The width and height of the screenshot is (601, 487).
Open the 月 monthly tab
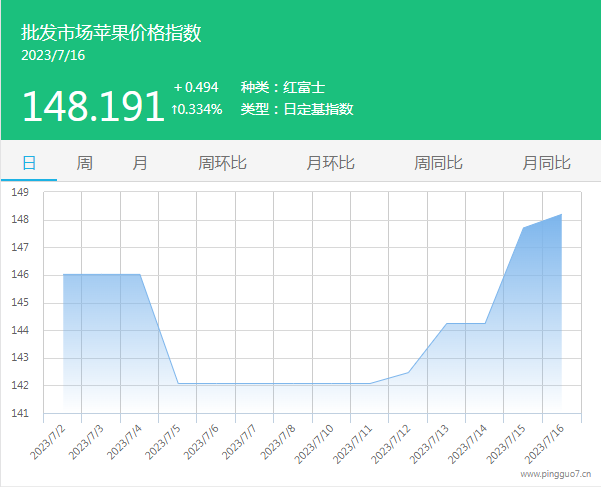point(140,163)
